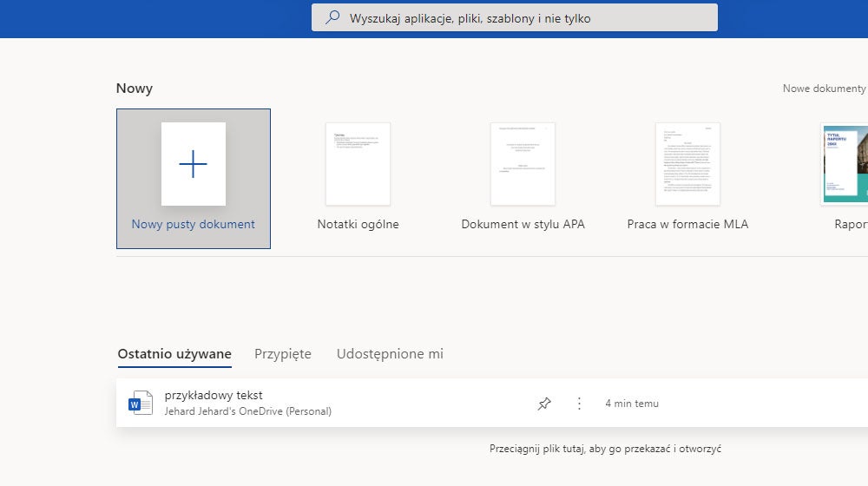
Task: Select the 'Praca w formacie MLA' caption
Action: [687, 224]
